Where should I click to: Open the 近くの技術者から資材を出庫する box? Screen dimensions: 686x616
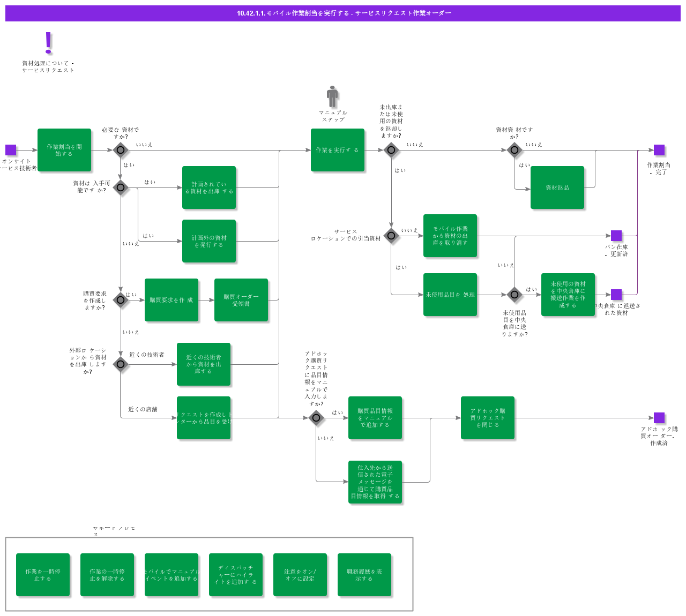click(204, 364)
